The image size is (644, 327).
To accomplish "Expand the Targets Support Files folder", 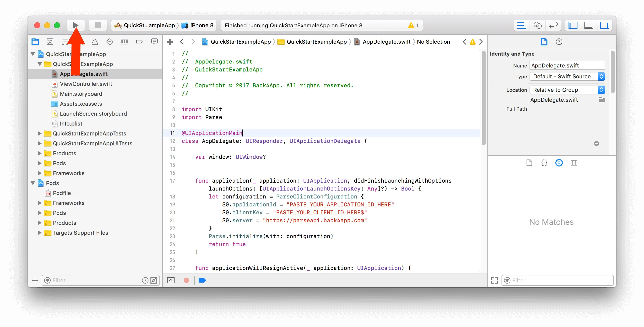I will 40,232.
